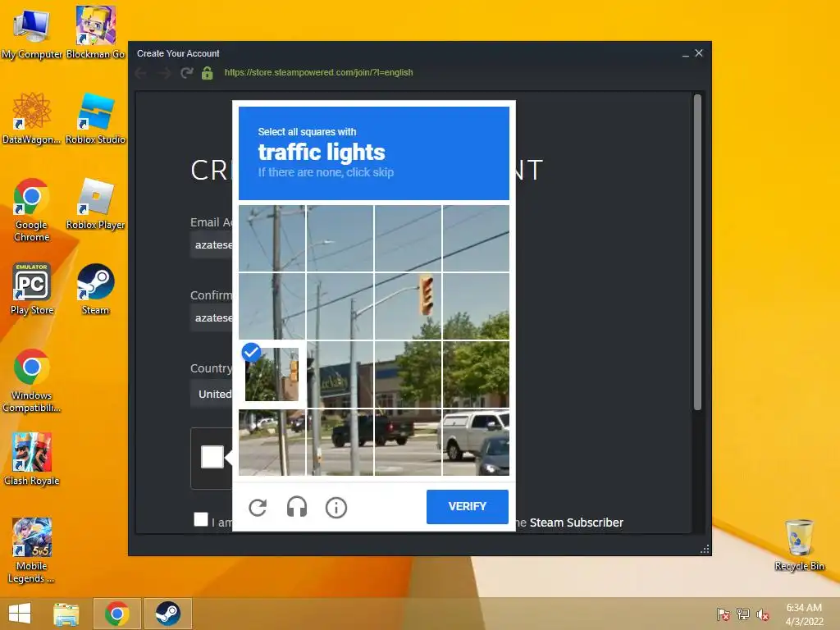The width and height of the screenshot is (840, 630).
Task: Select tile with the white pickup truck
Action: 476,442
